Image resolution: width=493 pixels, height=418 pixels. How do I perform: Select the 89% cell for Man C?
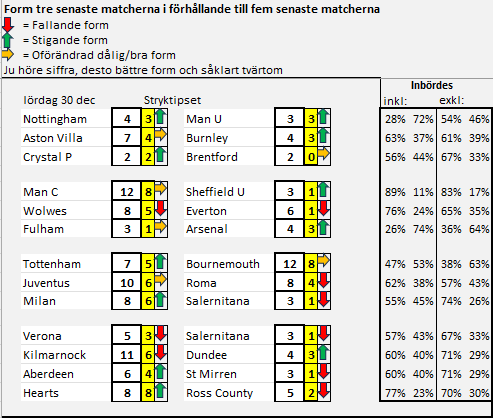click(x=395, y=192)
